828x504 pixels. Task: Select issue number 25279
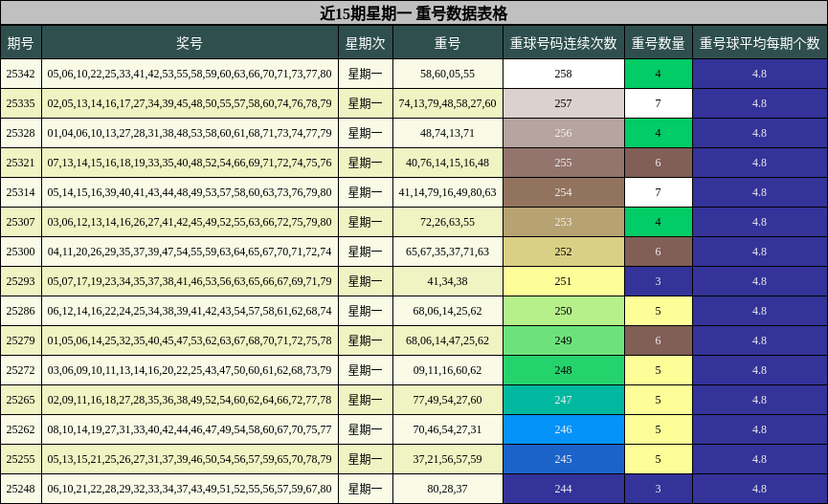pyautogui.click(x=21, y=340)
